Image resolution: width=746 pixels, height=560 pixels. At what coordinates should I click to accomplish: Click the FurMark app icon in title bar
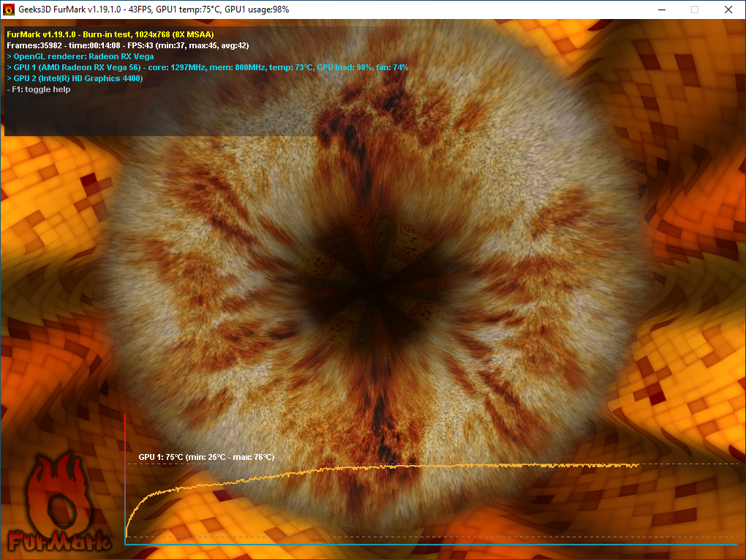pos(9,10)
